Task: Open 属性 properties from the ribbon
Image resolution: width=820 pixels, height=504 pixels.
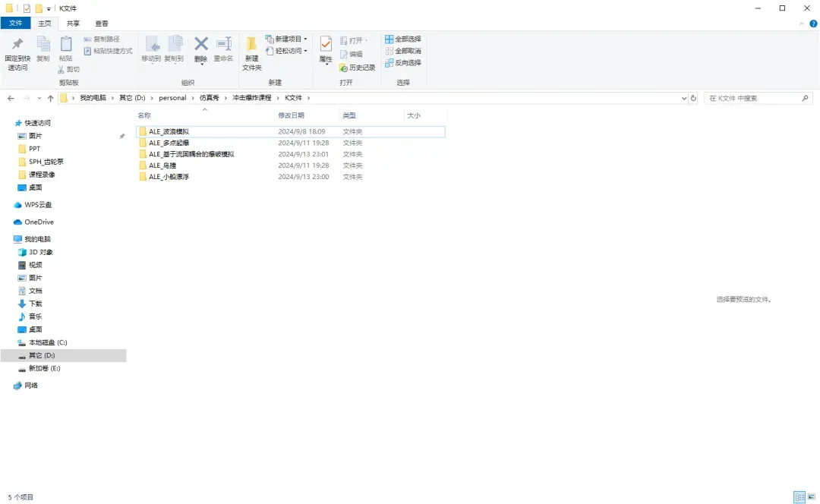Action: 326,50
